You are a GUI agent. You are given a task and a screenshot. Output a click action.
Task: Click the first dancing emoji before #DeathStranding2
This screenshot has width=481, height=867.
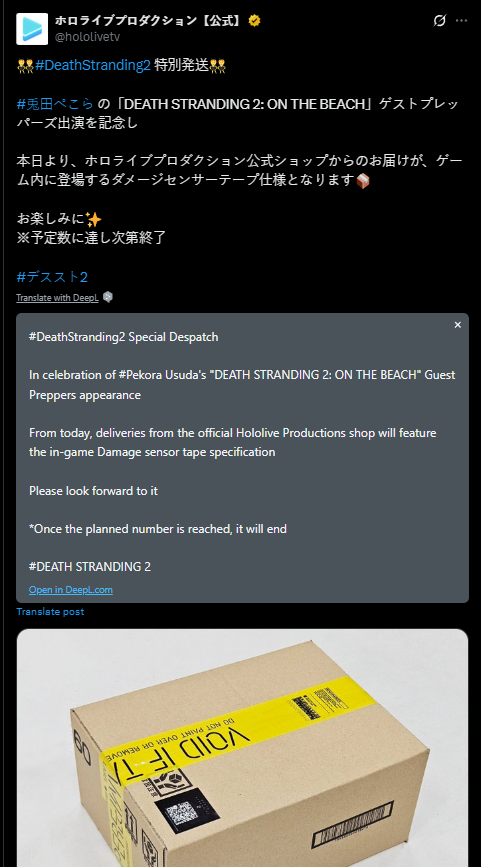pos(25,65)
